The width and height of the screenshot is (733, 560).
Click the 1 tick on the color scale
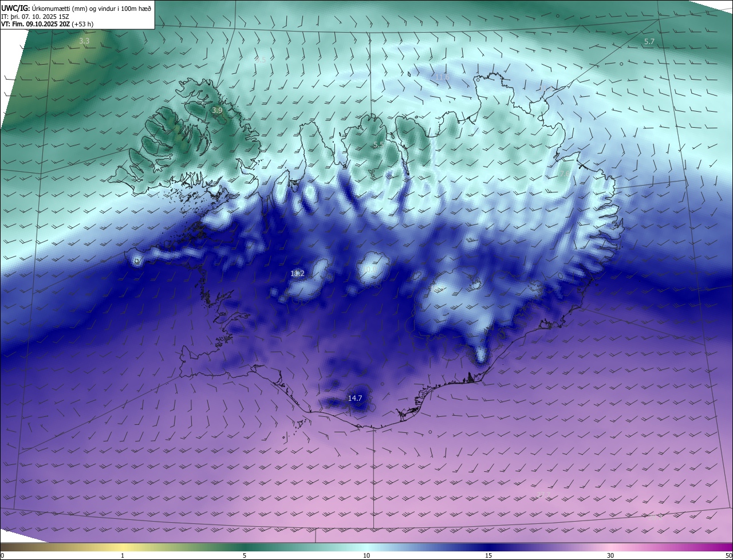pos(123,555)
